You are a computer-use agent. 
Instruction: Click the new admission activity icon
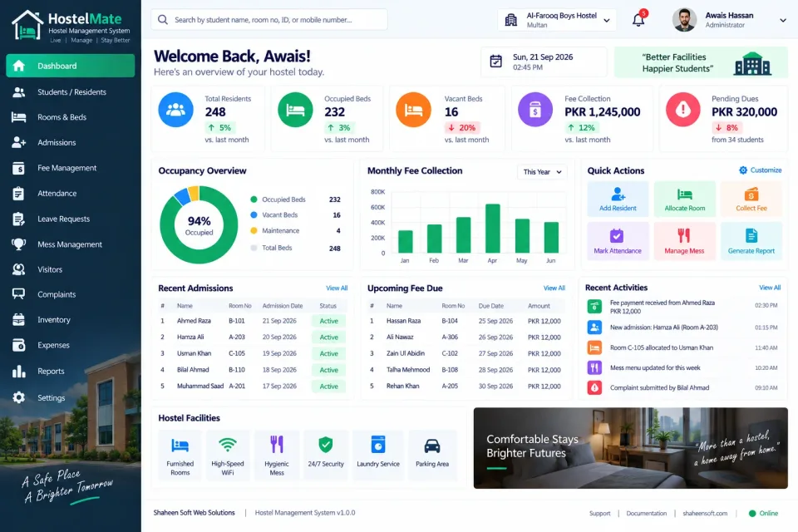(594, 327)
